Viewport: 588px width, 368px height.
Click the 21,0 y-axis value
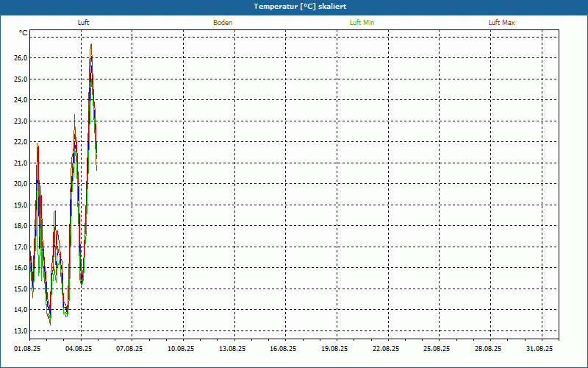click(21, 163)
